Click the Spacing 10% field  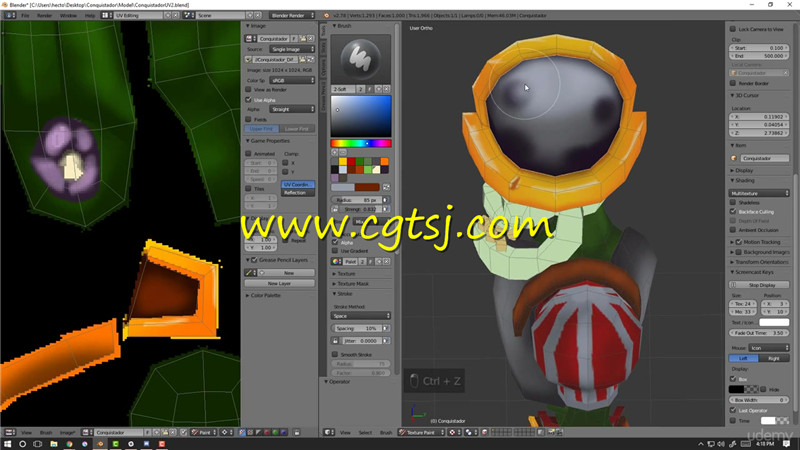point(357,328)
